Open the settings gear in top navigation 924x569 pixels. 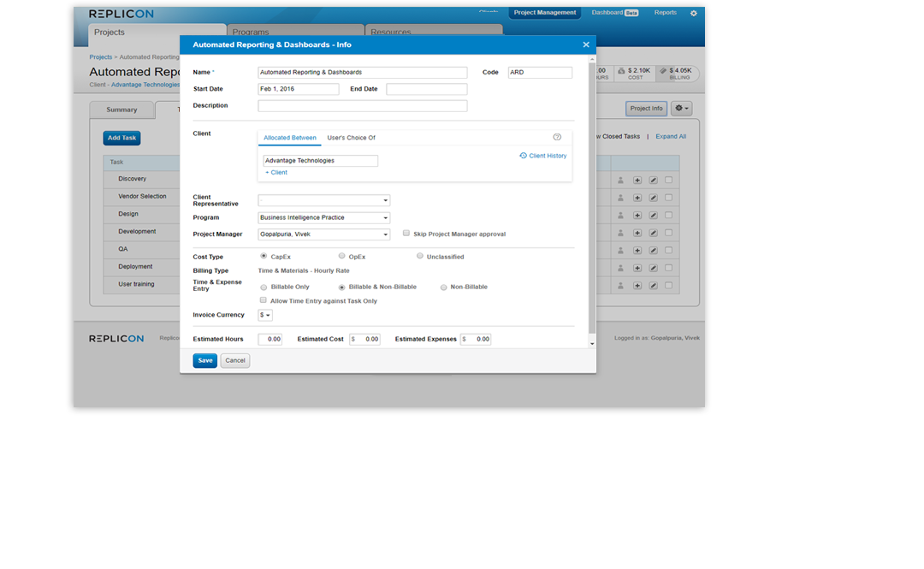tap(694, 13)
